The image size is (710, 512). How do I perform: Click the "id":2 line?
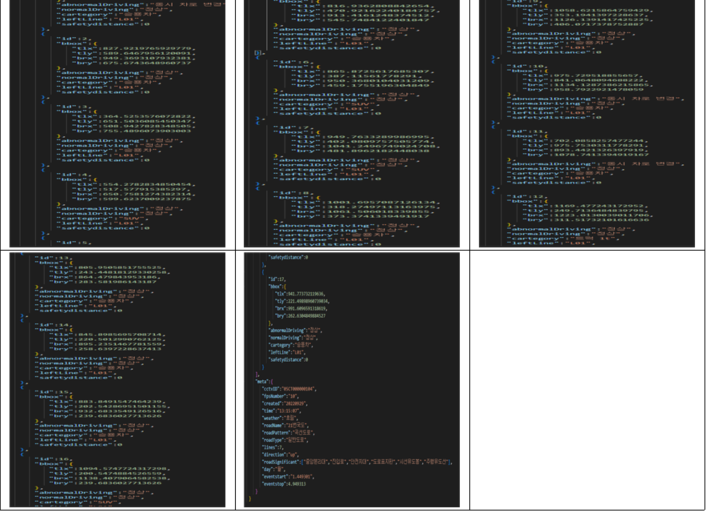pos(74,39)
